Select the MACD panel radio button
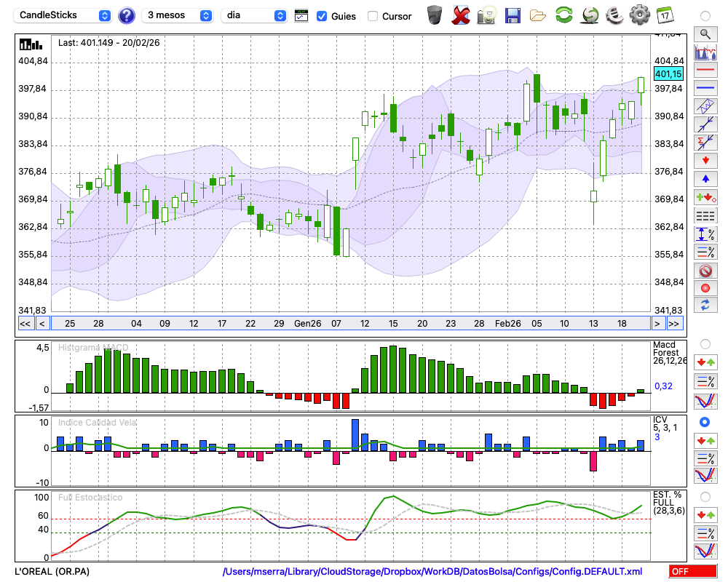Viewport: 728px width, 582px height. point(705,343)
